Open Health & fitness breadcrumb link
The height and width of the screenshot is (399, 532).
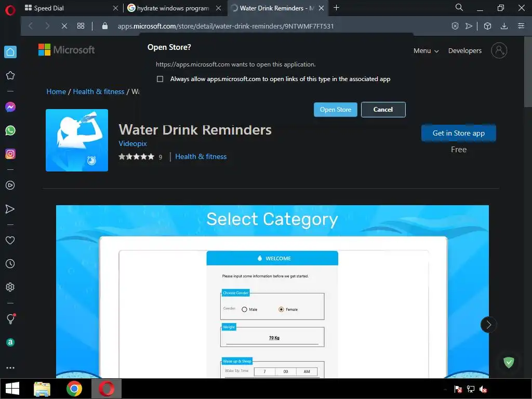pos(99,91)
